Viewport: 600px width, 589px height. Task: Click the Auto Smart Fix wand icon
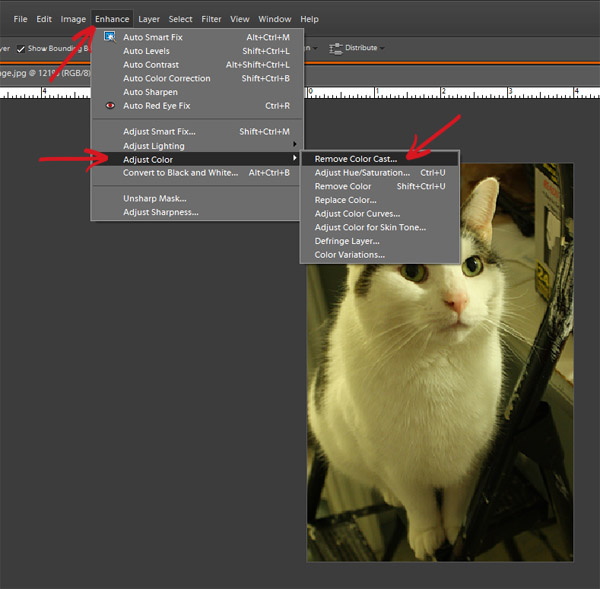click(x=110, y=37)
